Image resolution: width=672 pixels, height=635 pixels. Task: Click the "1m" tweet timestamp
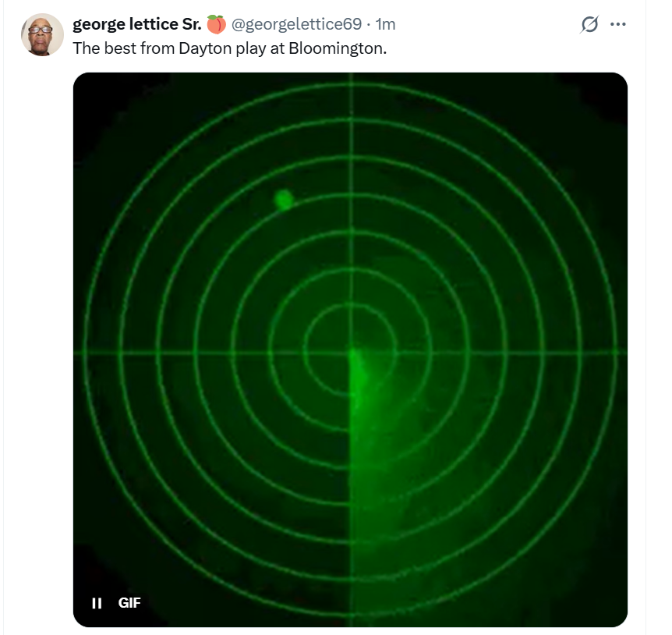385,25
